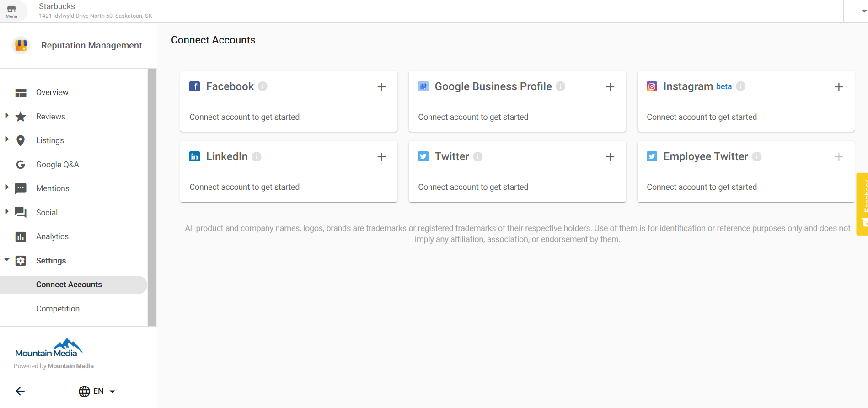
Task: Click the Employee Twitter bird icon
Action: click(652, 156)
